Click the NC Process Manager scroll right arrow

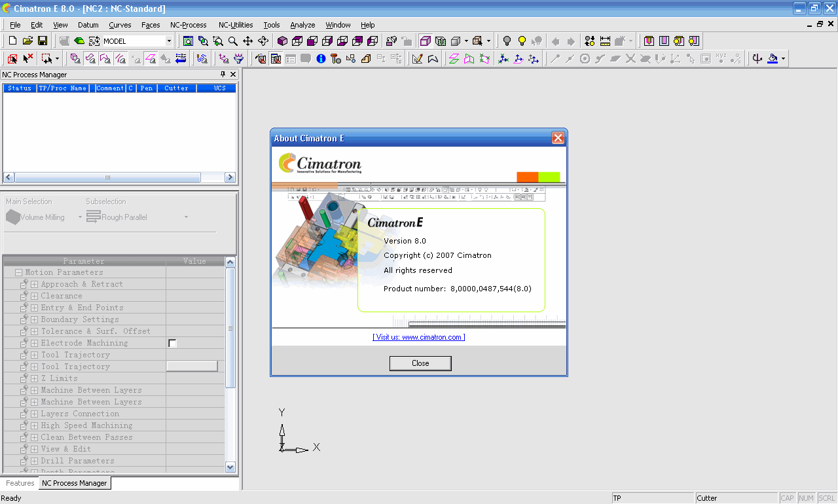click(x=230, y=177)
